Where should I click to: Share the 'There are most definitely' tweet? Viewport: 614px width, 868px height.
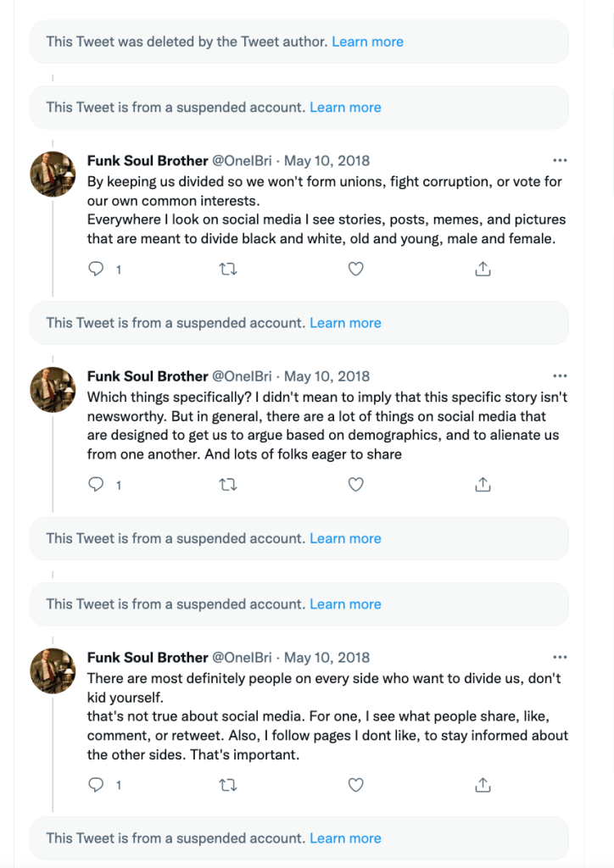pos(483,785)
